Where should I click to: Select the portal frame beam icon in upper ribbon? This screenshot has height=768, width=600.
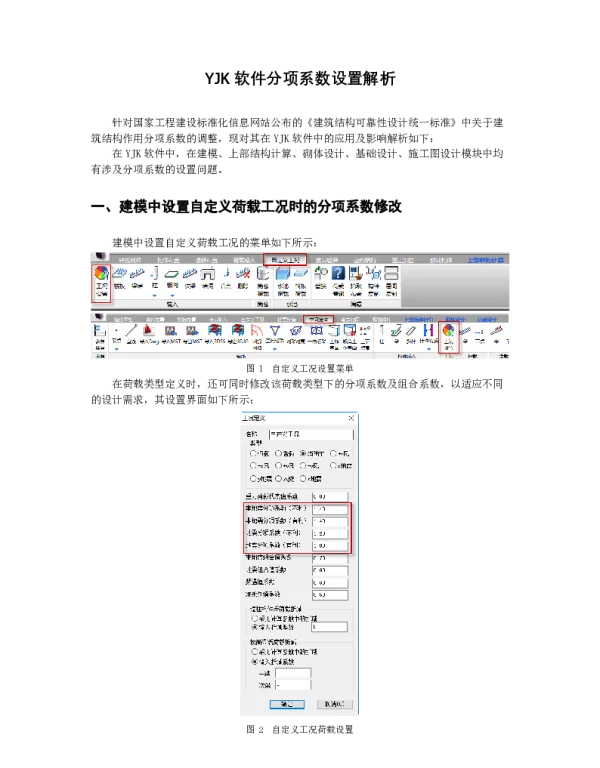(208, 273)
